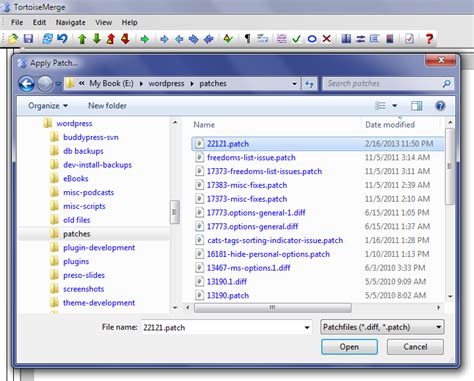This screenshot has width=474, height=381.
Task: Click the red X toolbar icon
Action: coord(327,39)
